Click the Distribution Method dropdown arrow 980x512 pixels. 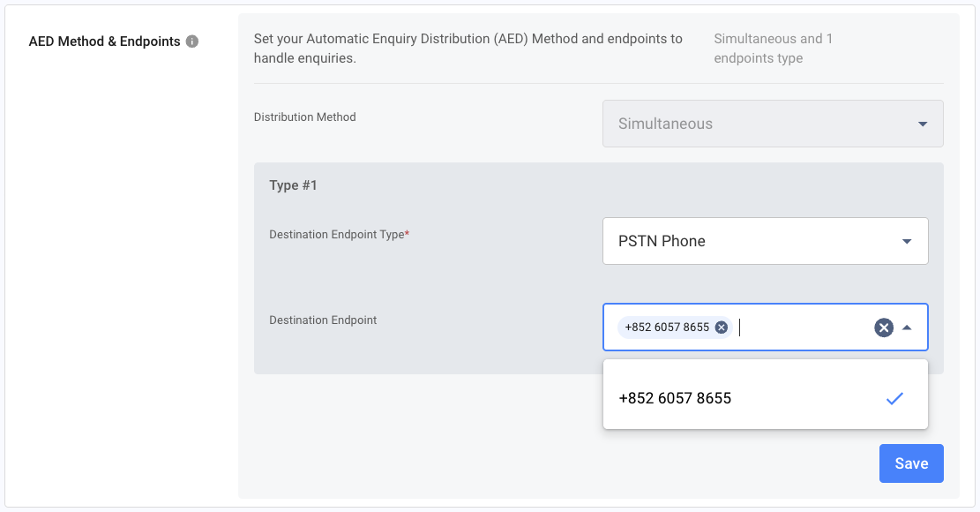click(x=923, y=124)
